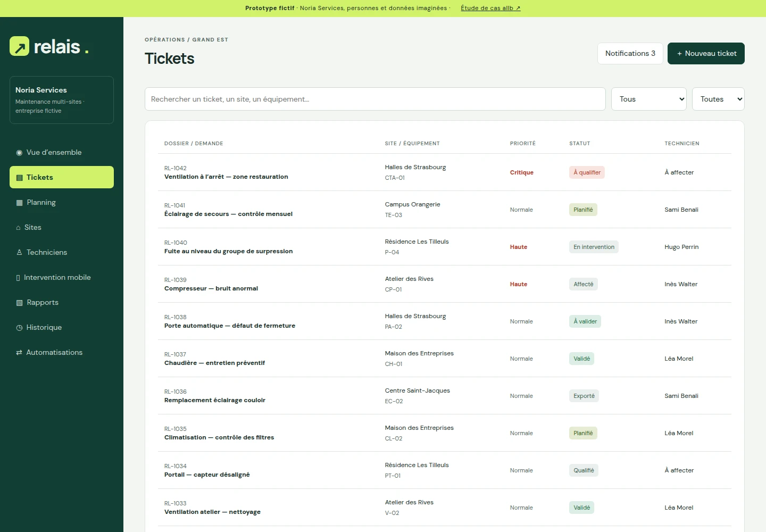Go to Vue d'ensemble page
Screen dimensions: 766x532
[62, 152]
